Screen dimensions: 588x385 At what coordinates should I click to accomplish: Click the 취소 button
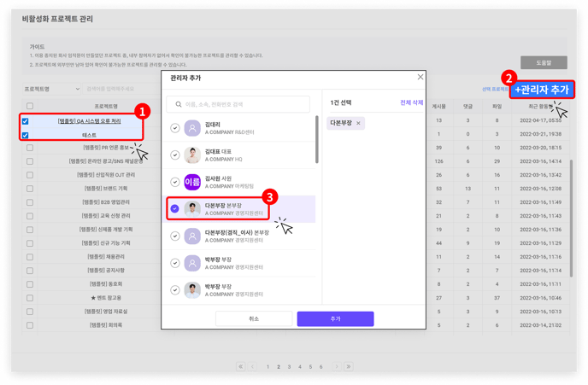254,318
